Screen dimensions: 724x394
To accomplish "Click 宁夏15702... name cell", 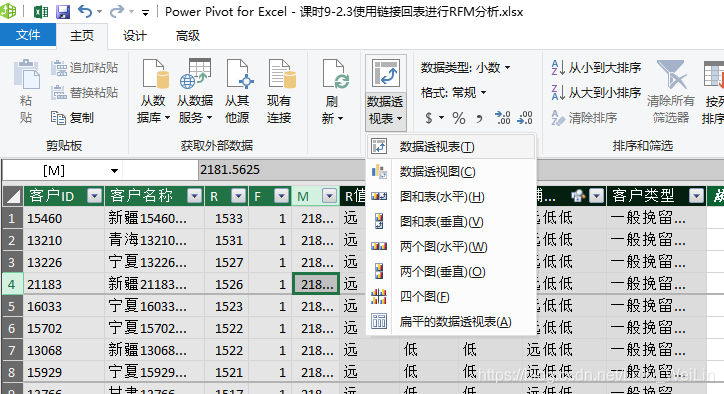I will [155, 328].
